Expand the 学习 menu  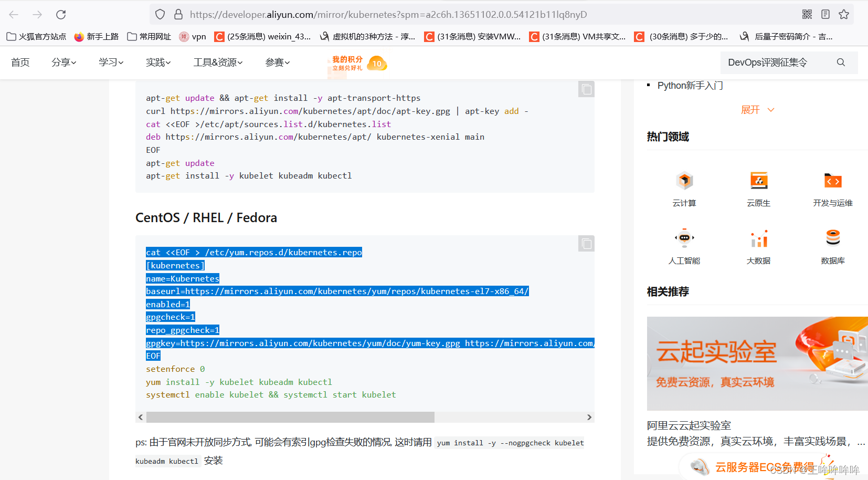tap(111, 62)
